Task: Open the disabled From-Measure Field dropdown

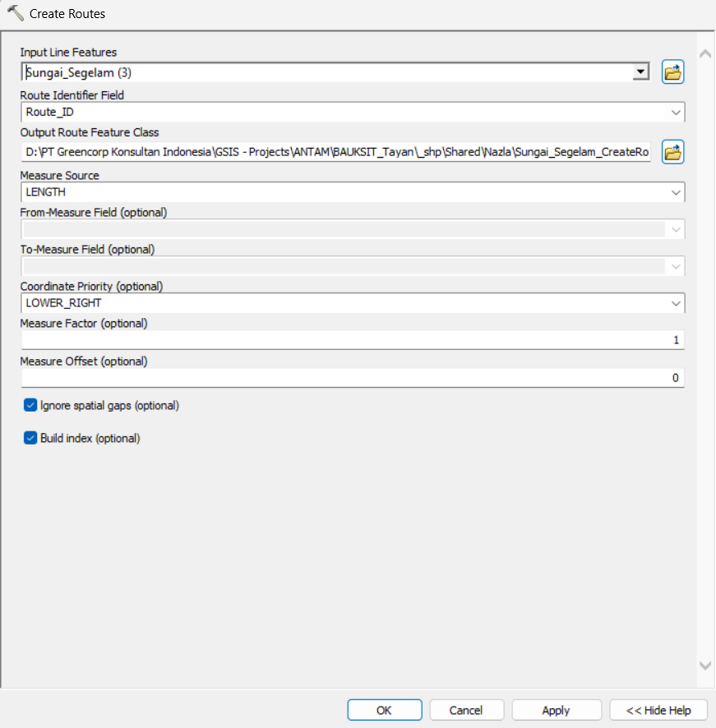Action: tap(676, 229)
